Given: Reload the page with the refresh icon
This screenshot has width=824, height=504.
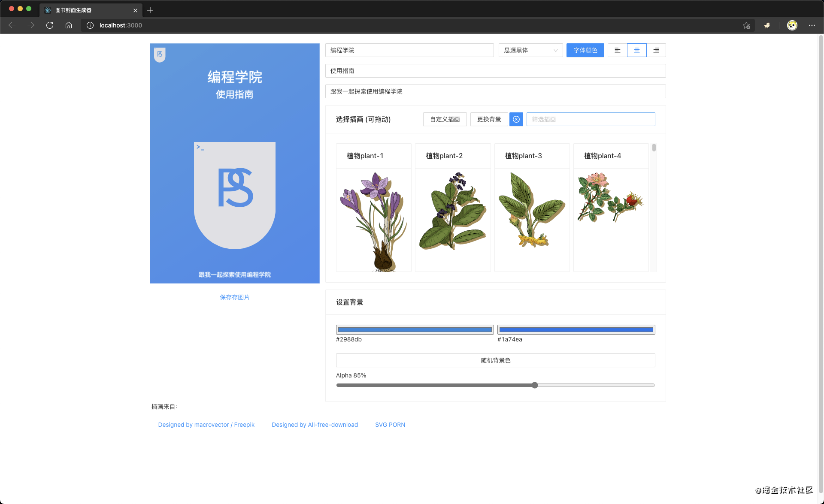Looking at the screenshot, I should click(x=50, y=25).
